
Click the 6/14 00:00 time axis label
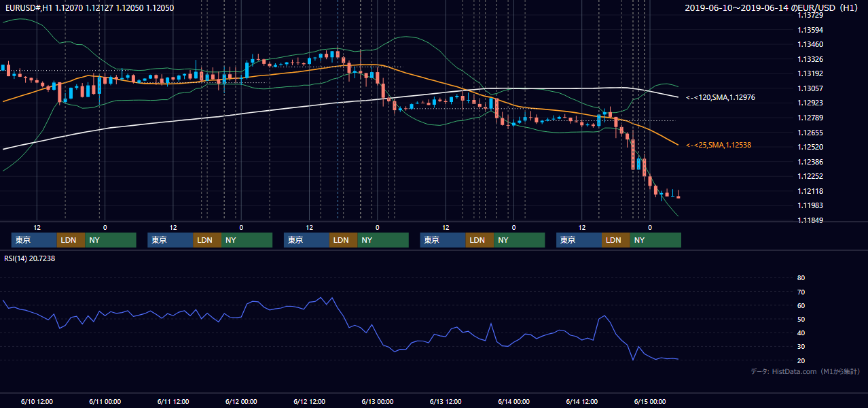coord(514,401)
